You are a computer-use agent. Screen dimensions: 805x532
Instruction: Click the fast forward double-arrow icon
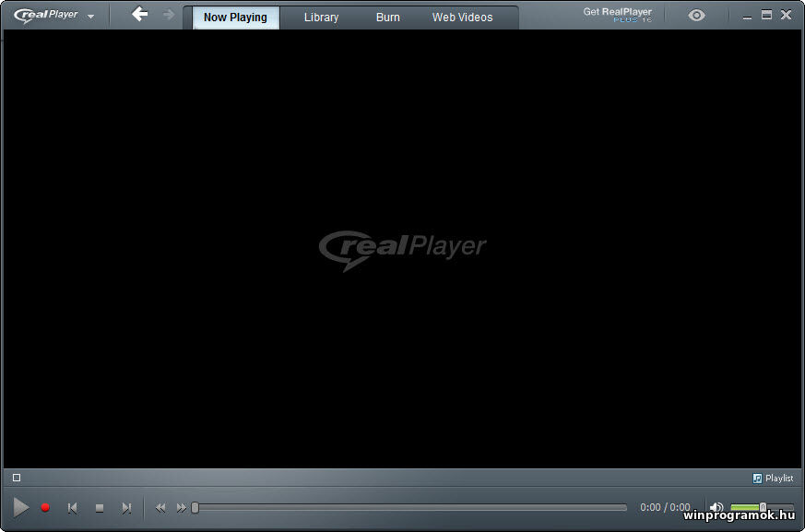click(x=182, y=508)
